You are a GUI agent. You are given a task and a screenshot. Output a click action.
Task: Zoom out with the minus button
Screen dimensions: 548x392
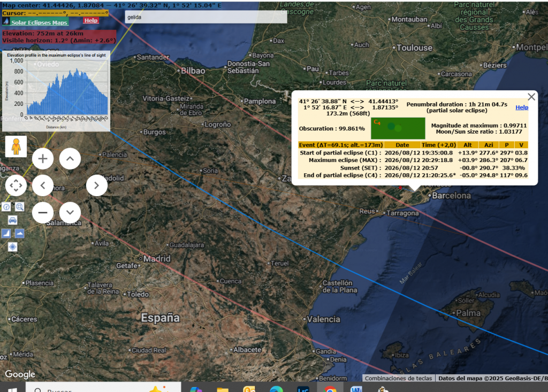pyautogui.click(x=43, y=212)
